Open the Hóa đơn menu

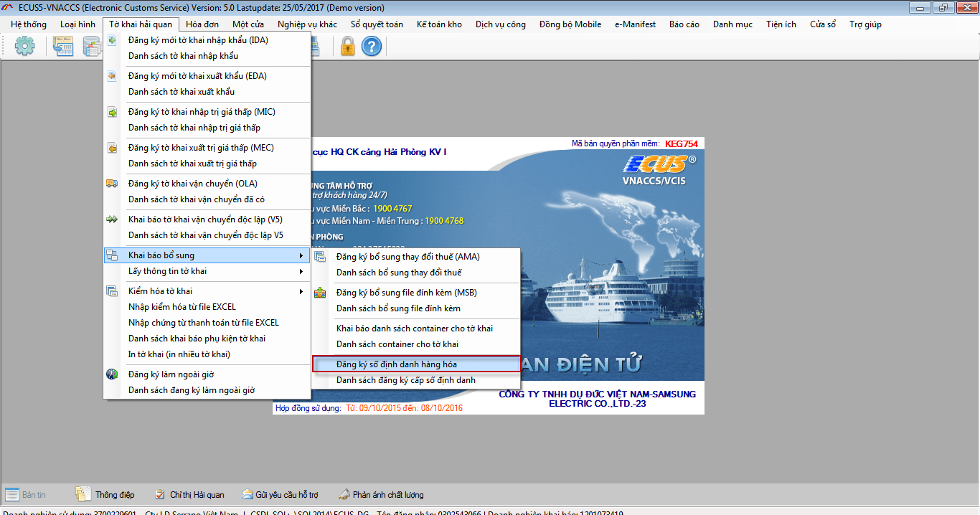click(x=202, y=24)
